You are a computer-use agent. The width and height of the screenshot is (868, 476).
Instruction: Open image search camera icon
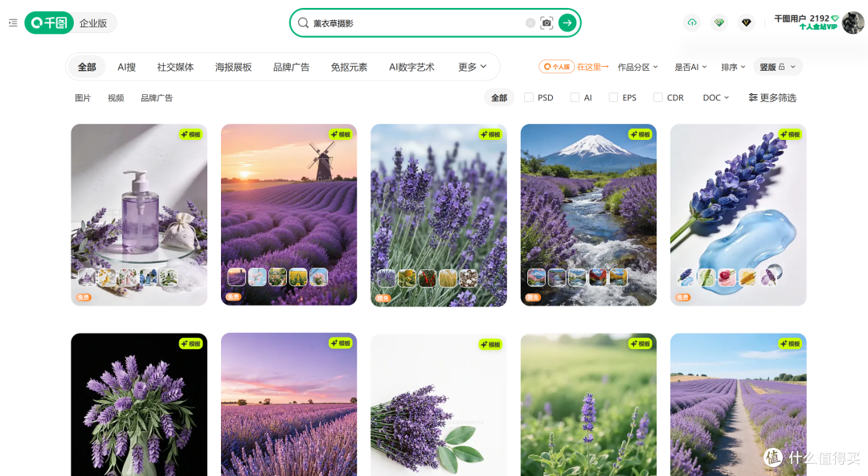point(547,23)
